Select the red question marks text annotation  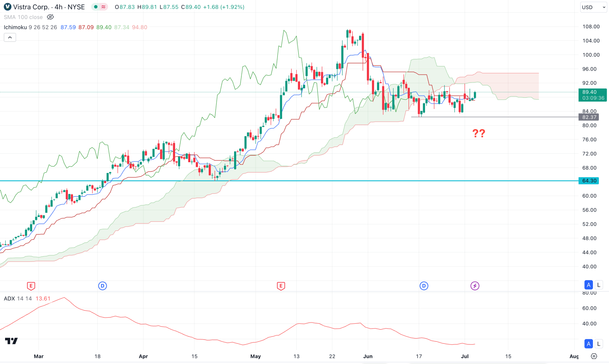(479, 133)
